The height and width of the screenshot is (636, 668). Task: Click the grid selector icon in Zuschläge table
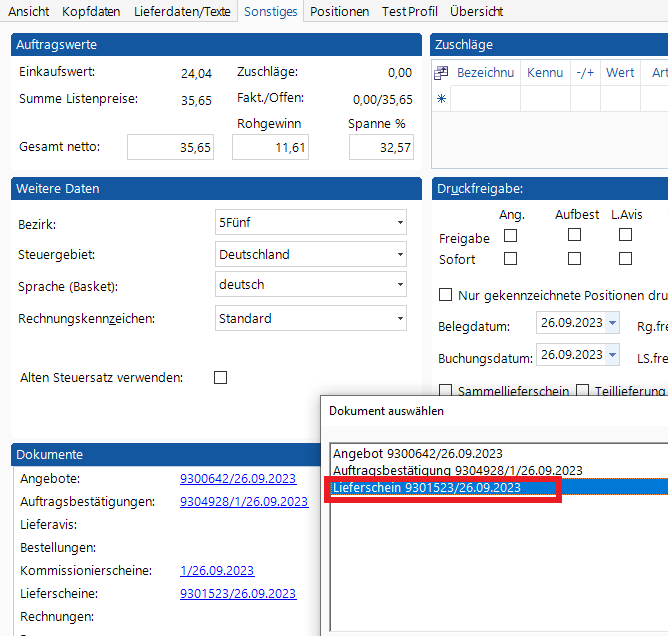point(441,73)
